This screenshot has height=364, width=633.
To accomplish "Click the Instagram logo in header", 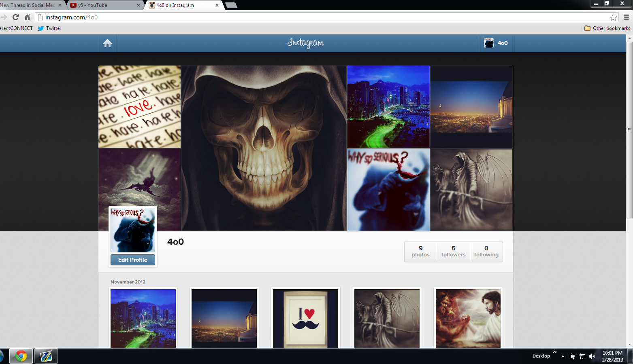I will (305, 43).
